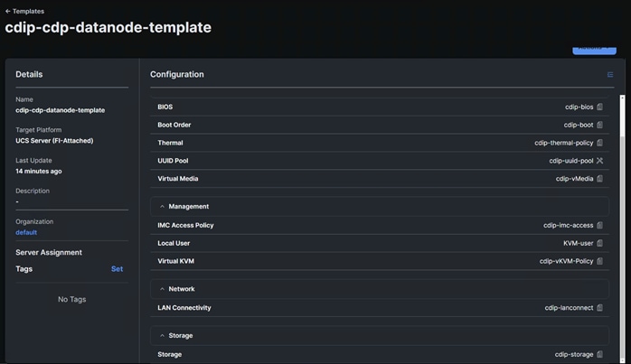631x364 pixels.
Task: Open the default organization link
Action: click(x=26, y=232)
